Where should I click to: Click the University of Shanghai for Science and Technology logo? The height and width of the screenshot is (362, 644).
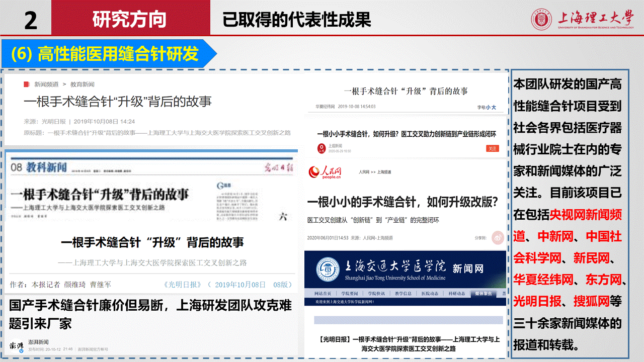click(583, 19)
